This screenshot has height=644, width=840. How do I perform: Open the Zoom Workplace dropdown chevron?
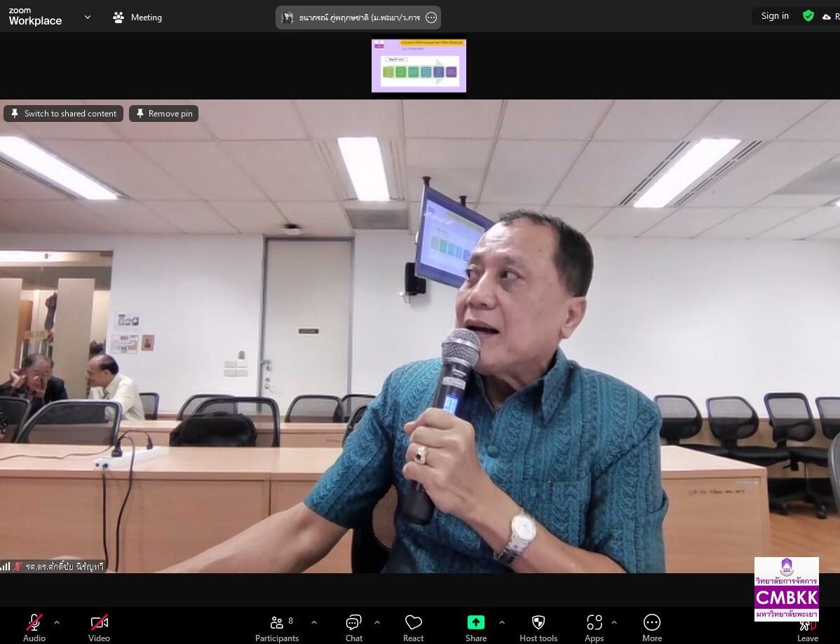click(x=88, y=17)
